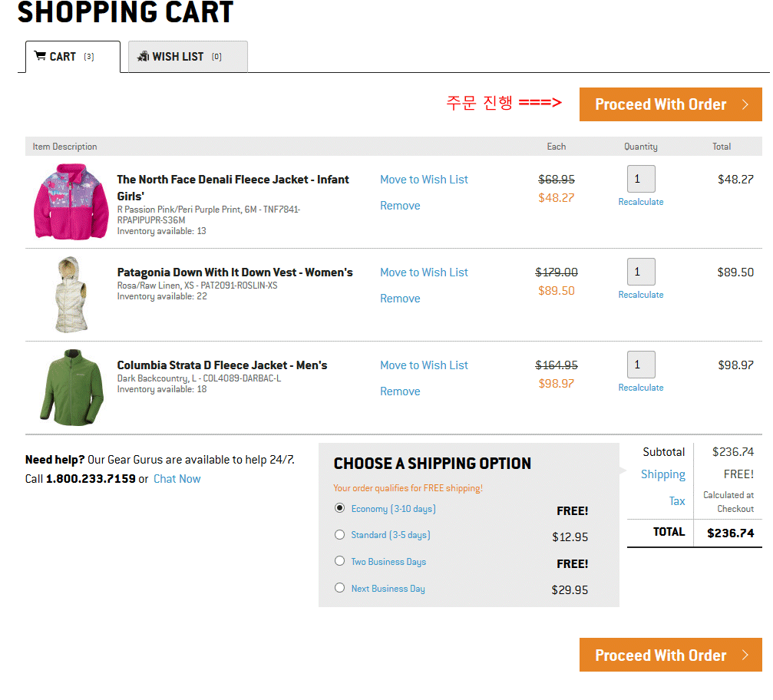Select Next Business Day shipping option
773x700 pixels.
340,588
